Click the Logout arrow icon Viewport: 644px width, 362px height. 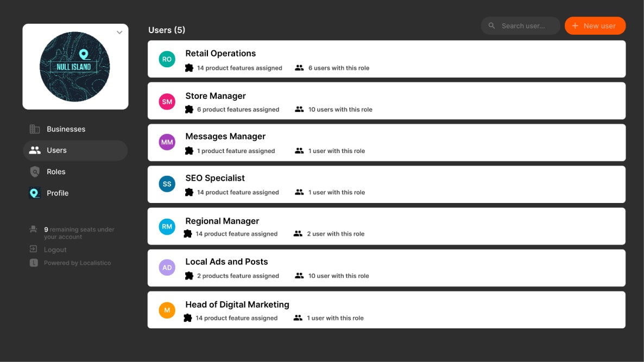[34, 250]
